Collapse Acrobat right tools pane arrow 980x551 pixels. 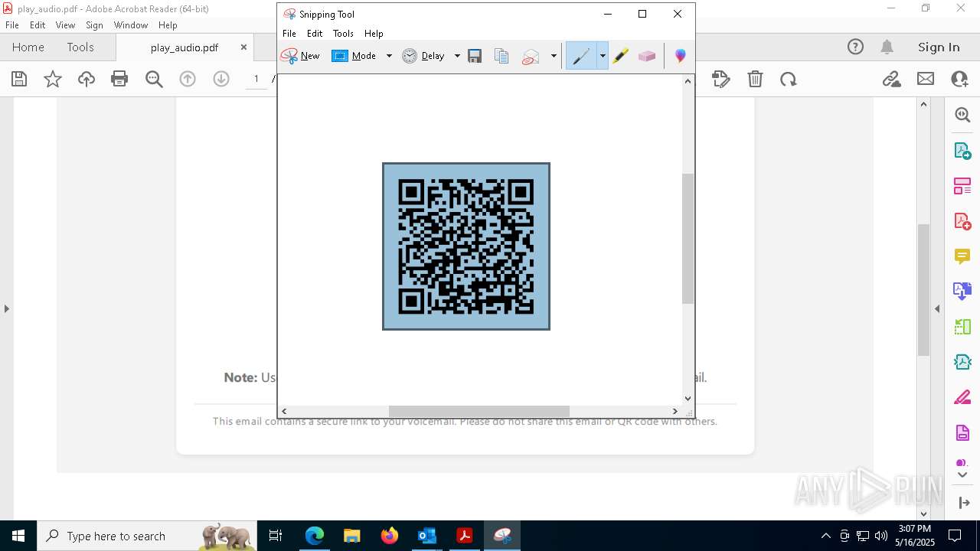coord(937,309)
